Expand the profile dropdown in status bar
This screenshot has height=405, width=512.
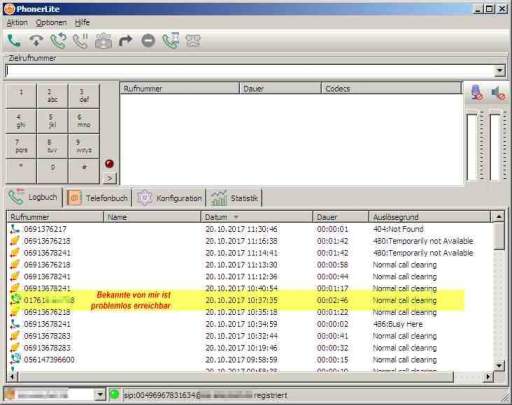100,395
